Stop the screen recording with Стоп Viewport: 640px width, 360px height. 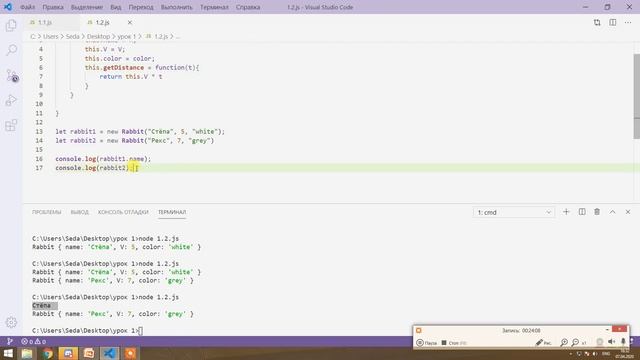click(453, 343)
